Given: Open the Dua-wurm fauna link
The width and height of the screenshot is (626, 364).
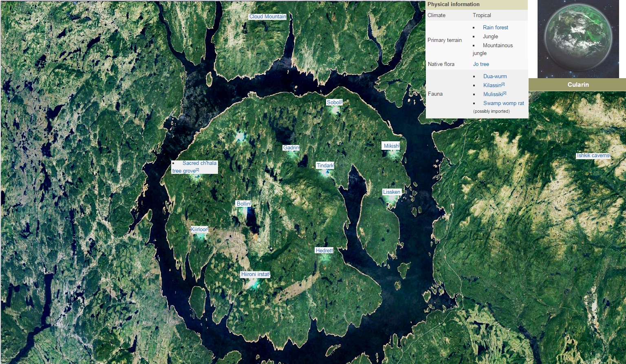Looking at the screenshot, I should coord(495,77).
